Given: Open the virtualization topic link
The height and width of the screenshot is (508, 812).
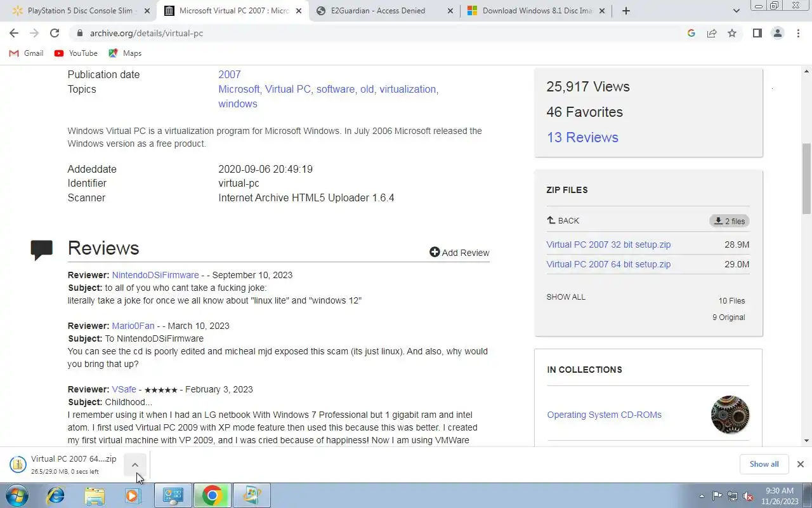Looking at the screenshot, I should [x=407, y=89].
